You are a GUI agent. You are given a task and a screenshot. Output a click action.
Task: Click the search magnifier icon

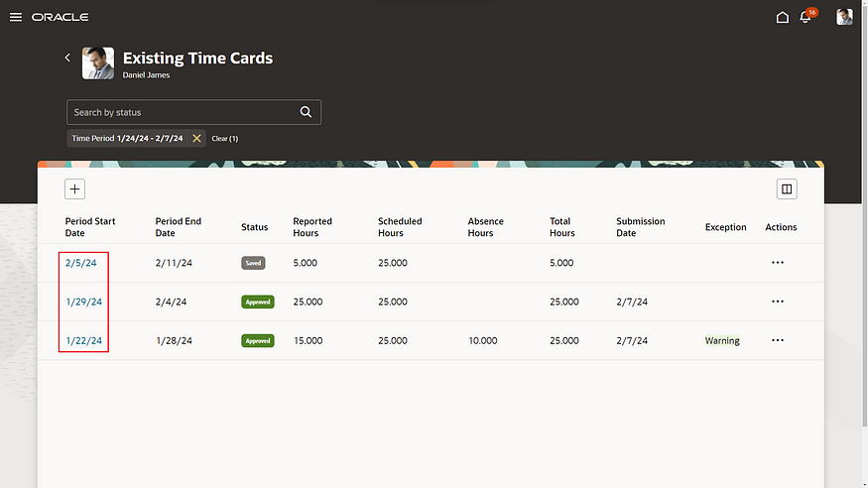pyautogui.click(x=307, y=112)
